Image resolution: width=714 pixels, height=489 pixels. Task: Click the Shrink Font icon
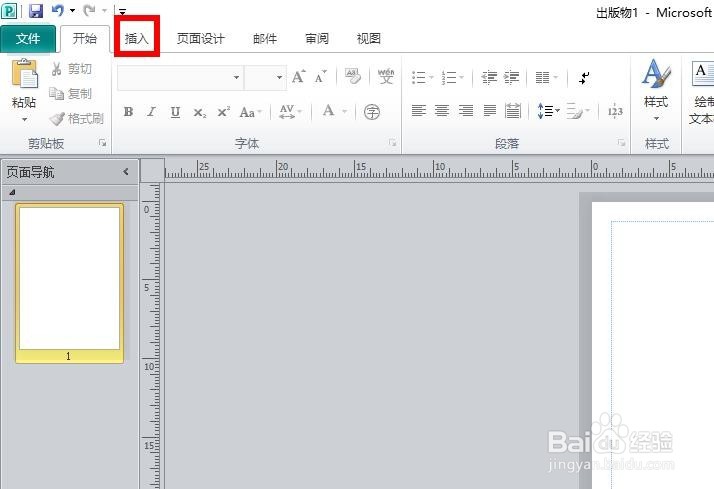[321, 76]
